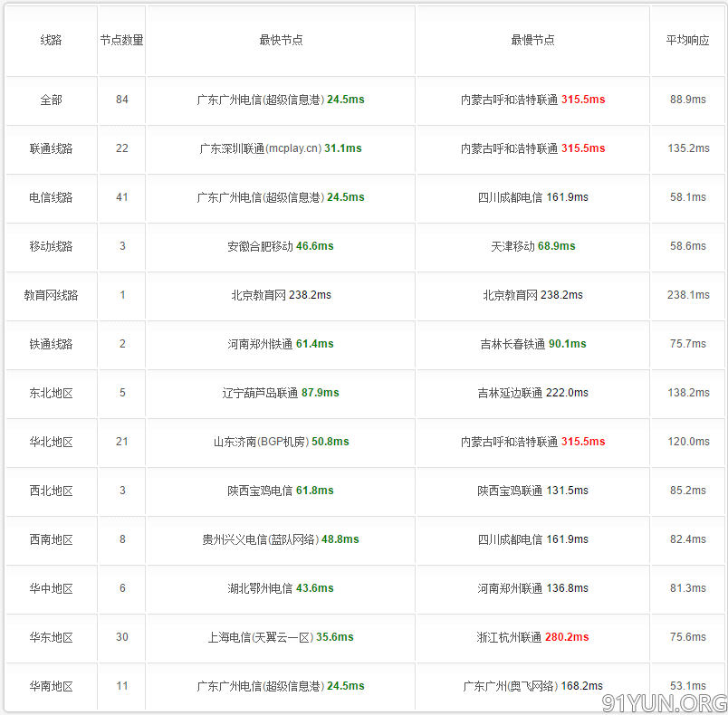
Task: Click node count 22 in 联通线路 row
Action: 122,148
